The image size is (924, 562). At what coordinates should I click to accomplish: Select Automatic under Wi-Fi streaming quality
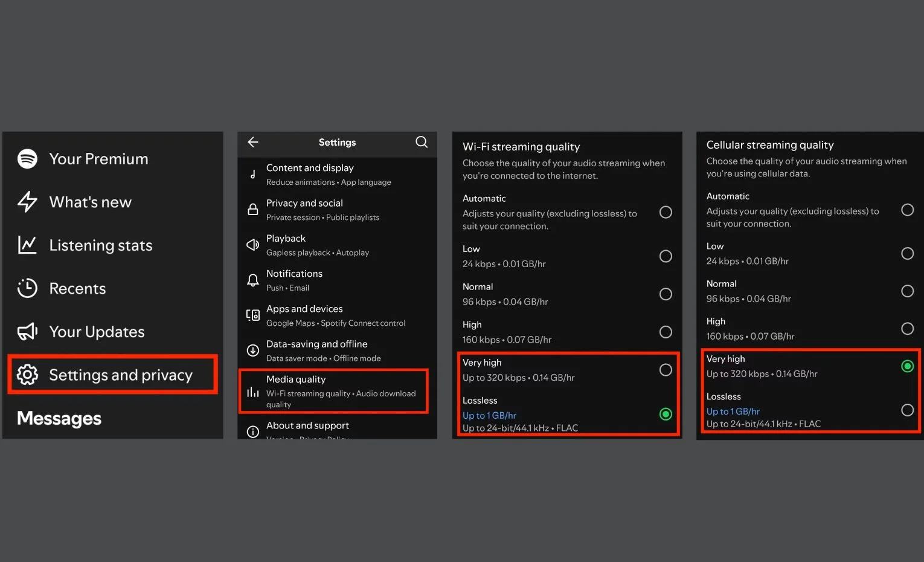tap(666, 212)
